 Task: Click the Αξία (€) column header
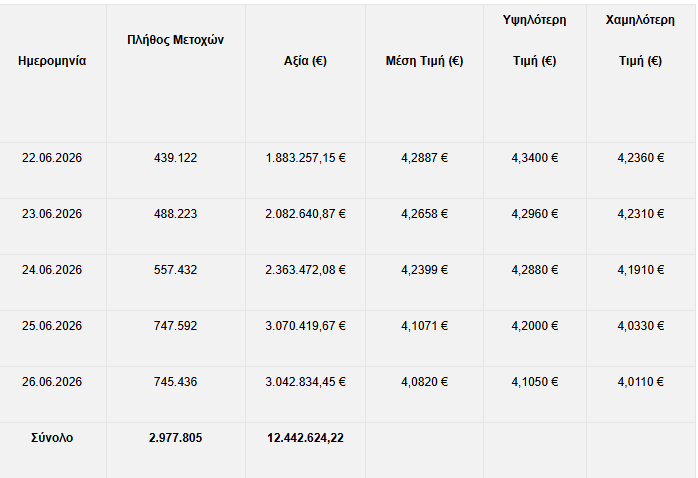305,61
